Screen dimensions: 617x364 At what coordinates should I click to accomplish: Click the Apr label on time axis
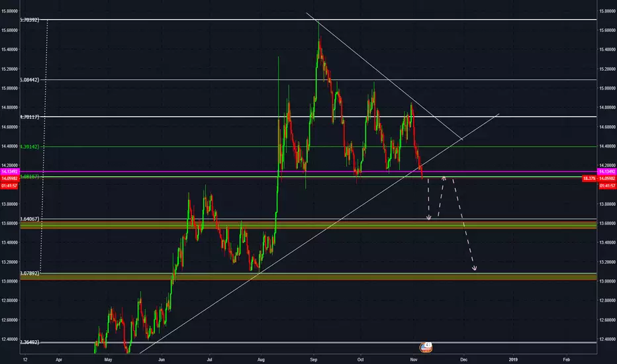point(59,359)
